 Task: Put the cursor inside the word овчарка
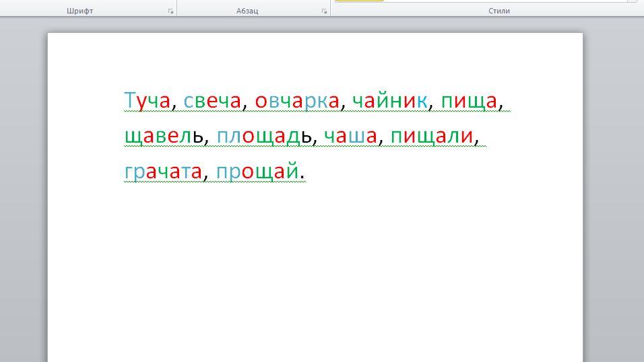pos(296,101)
